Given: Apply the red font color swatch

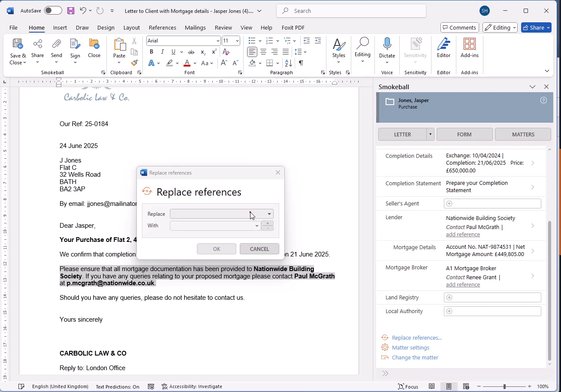Looking at the screenshot, I should [x=187, y=63].
